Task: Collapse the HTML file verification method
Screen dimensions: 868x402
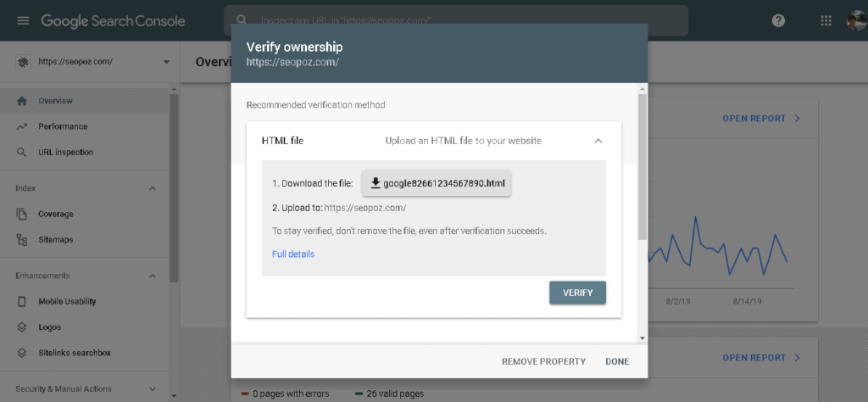Action: pos(598,141)
